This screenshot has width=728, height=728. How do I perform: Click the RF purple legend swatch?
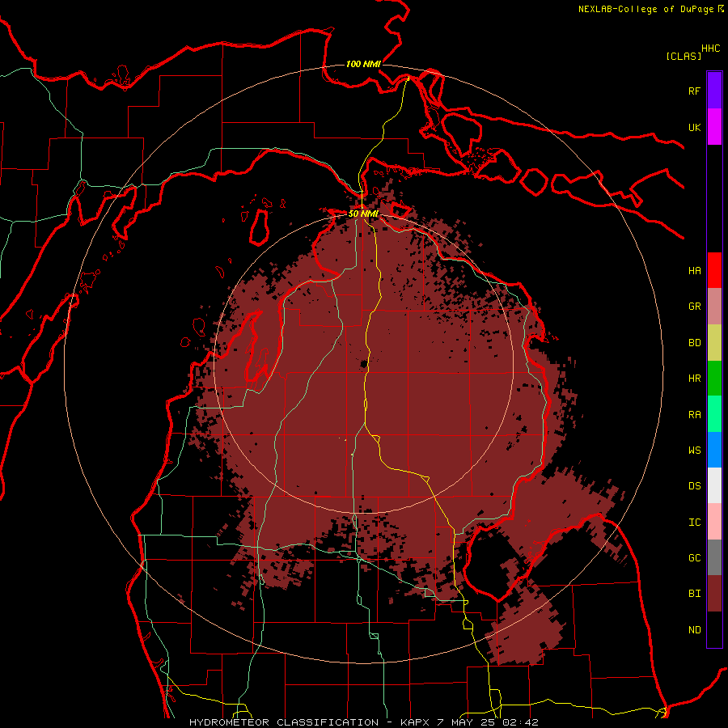(x=714, y=91)
